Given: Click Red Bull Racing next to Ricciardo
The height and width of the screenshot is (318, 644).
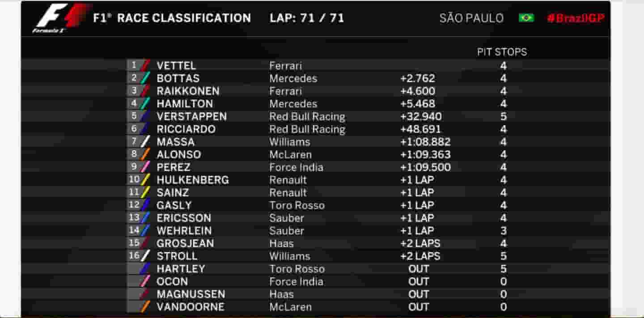Looking at the screenshot, I should (307, 129).
